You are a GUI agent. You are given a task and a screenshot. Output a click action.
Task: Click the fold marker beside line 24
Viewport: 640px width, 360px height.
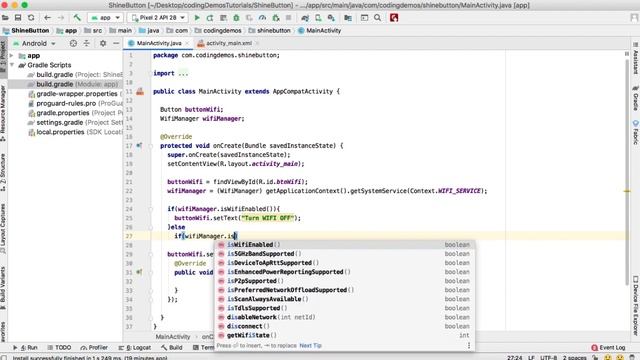(150, 209)
